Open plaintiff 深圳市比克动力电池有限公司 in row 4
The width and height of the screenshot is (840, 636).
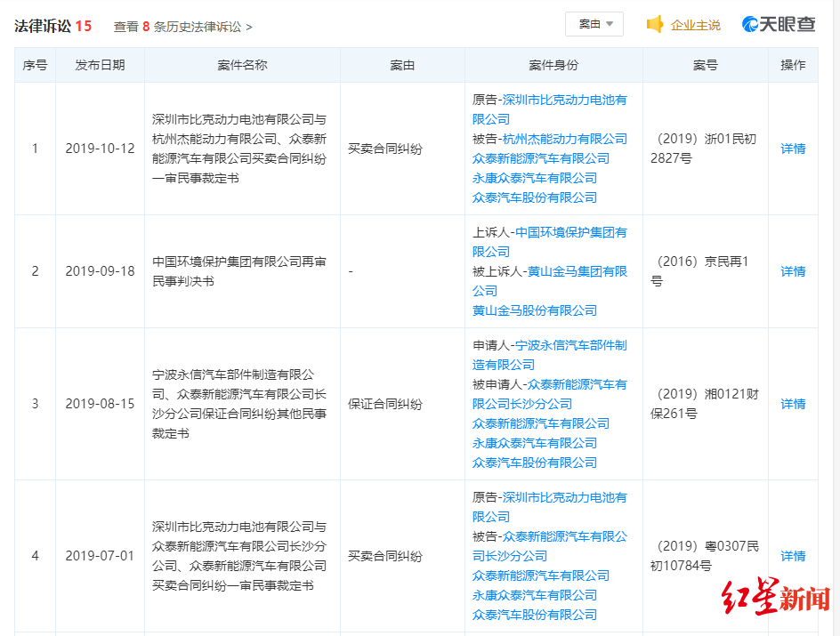tap(550, 507)
